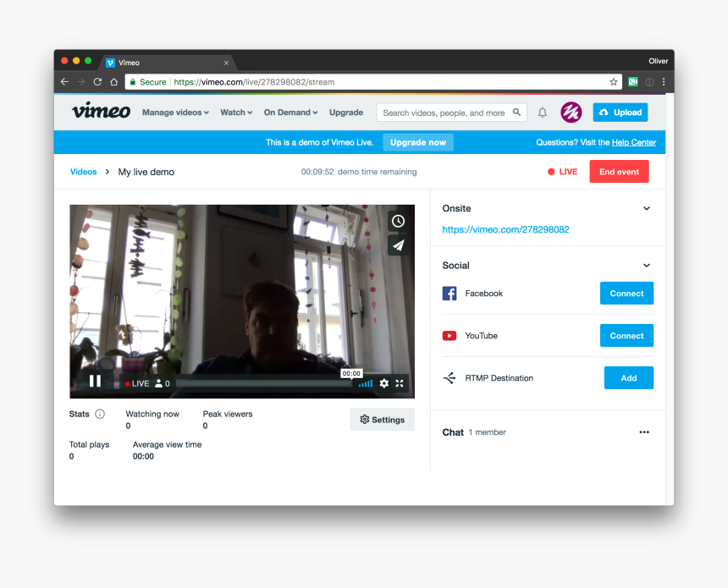
Task: Click Upgrade in the navigation
Action: [x=346, y=113]
